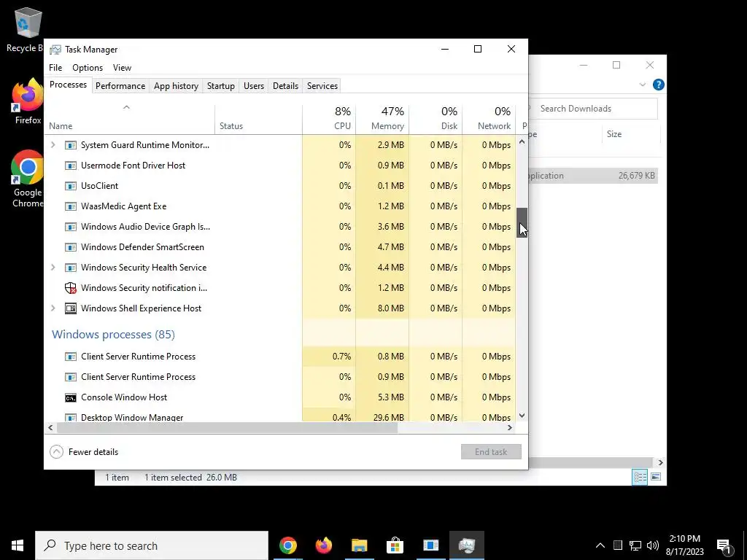The width and height of the screenshot is (747, 560).
Task: Click the UsoClient process icon
Action: [71, 186]
